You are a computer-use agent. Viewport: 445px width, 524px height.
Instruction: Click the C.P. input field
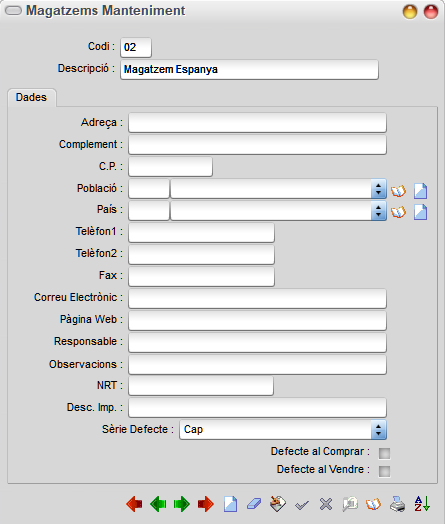coord(170,167)
